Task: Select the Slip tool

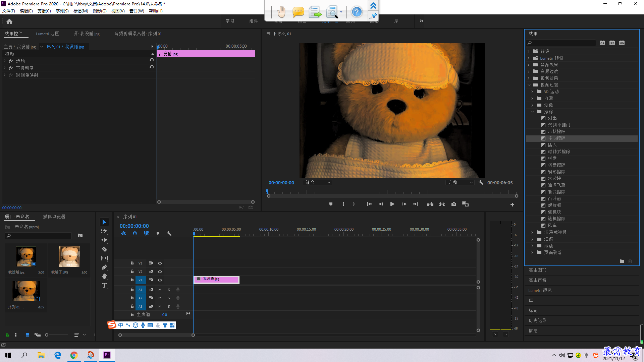Action: [x=104, y=258]
